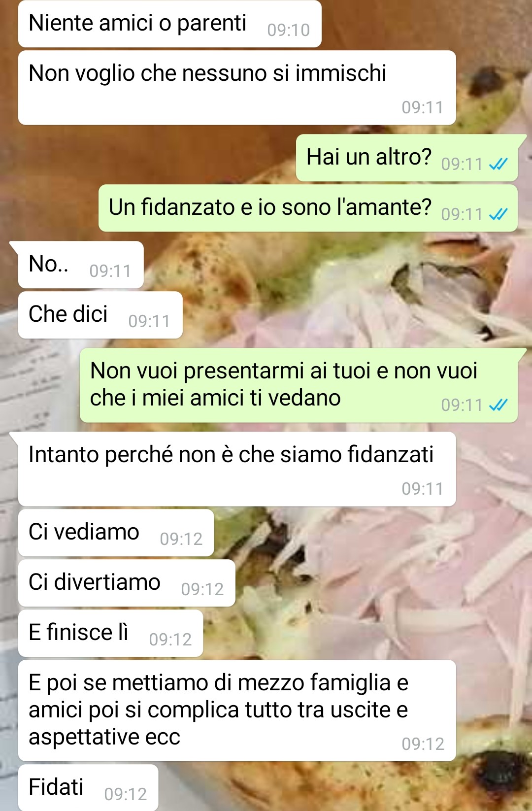Image resolution: width=532 pixels, height=811 pixels.
Task: Tap the 'Hai un altro?' sent message
Action: 407,158
